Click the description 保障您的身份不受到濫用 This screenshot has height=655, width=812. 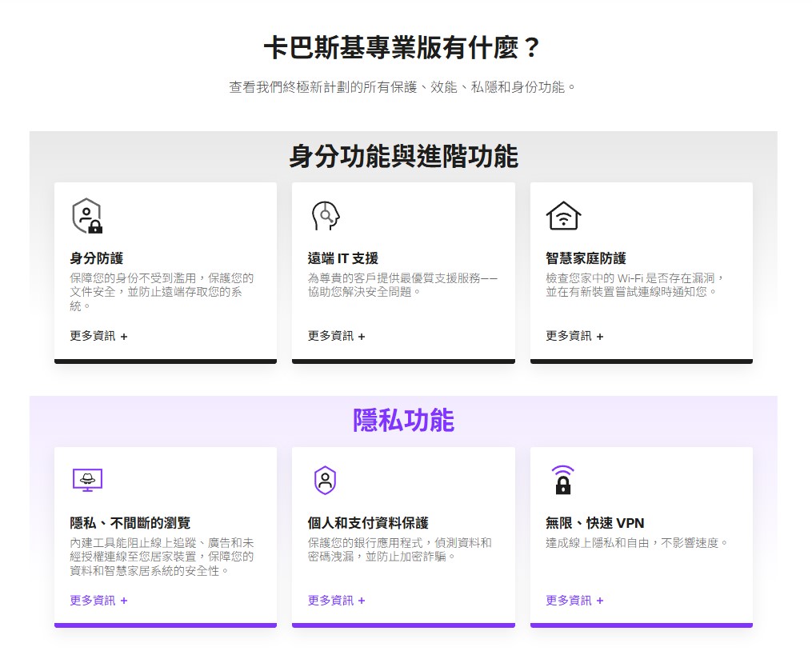point(162,292)
